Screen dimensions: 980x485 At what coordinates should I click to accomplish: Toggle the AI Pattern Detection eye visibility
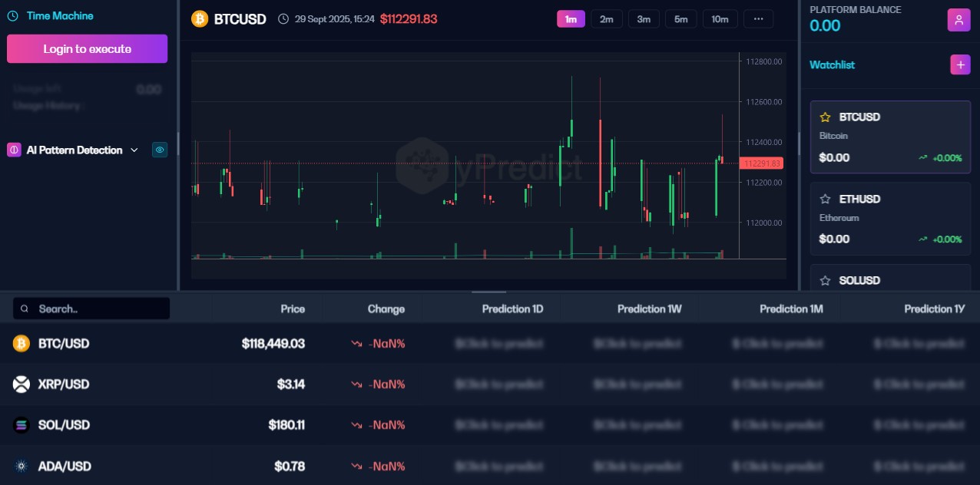click(160, 150)
